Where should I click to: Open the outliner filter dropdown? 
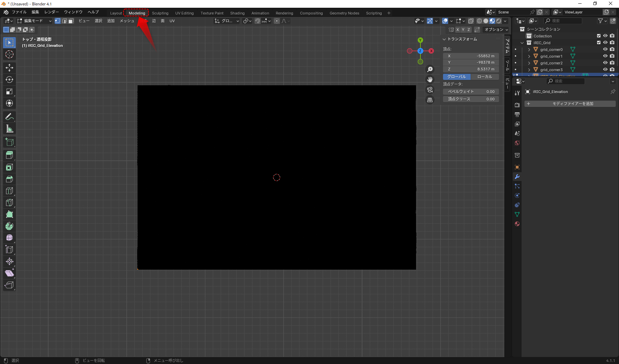602,21
